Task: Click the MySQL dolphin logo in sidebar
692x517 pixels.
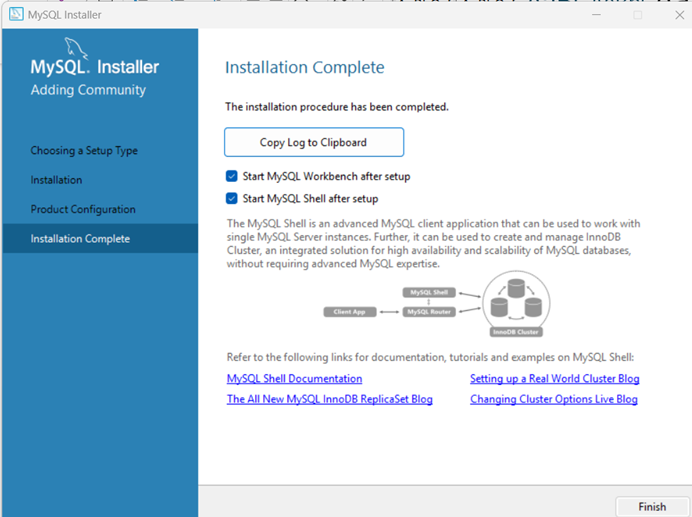Action: pyautogui.click(x=76, y=48)
